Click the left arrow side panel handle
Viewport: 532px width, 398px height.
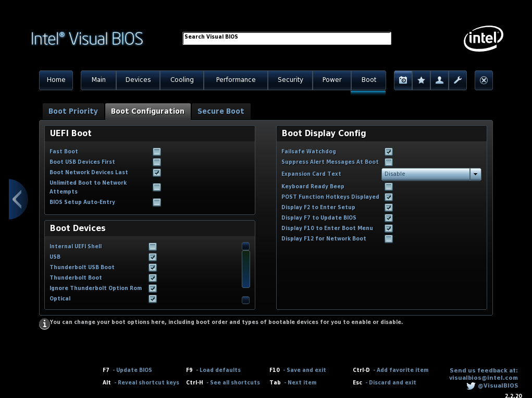tap(18, 199)
